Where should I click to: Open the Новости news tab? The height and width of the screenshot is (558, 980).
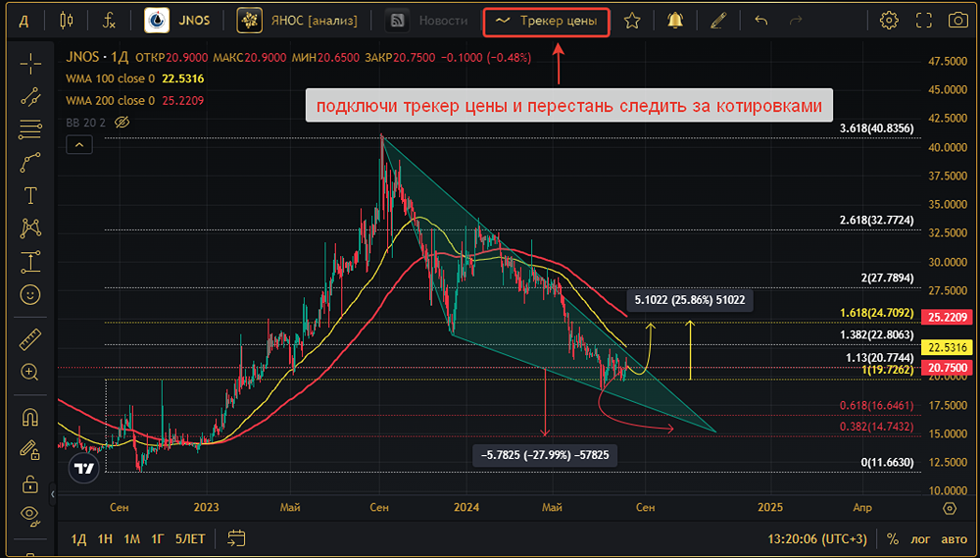pyautogui.click(x=426, y=21)
